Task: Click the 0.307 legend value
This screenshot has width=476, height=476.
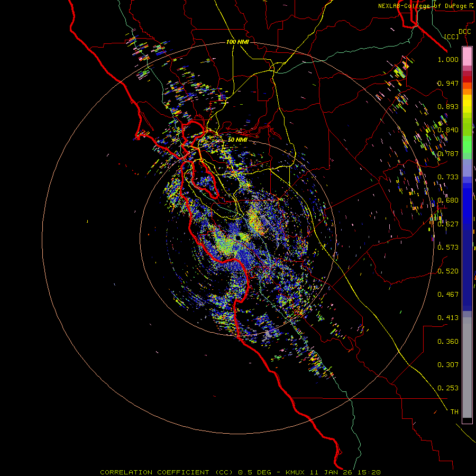Action: coord(448,365)
